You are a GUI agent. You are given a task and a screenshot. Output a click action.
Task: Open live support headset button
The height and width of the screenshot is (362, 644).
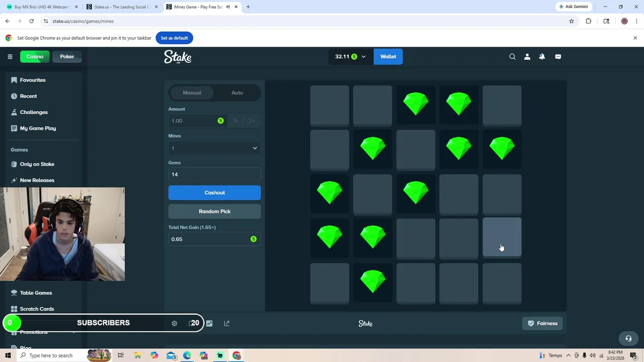[628, 338]
